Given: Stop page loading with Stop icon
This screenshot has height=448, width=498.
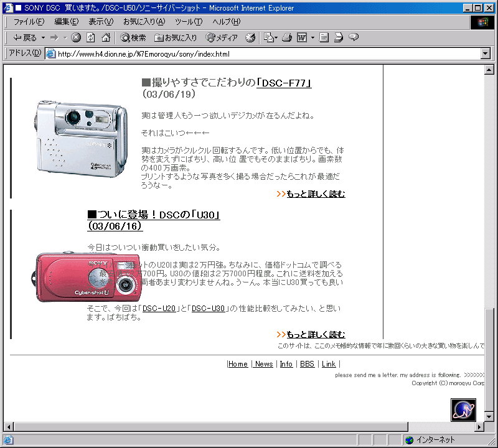Looking at the screenshot, I should pyautogui.click(x=75, y=38).
